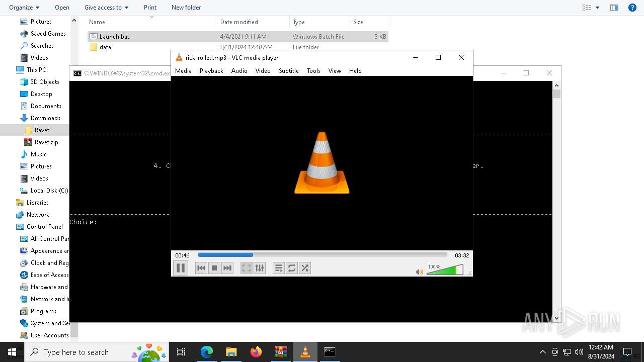Click Open in Explorer toolbar
The width and height of the screenshot is (644, 362).
(62, 8)
